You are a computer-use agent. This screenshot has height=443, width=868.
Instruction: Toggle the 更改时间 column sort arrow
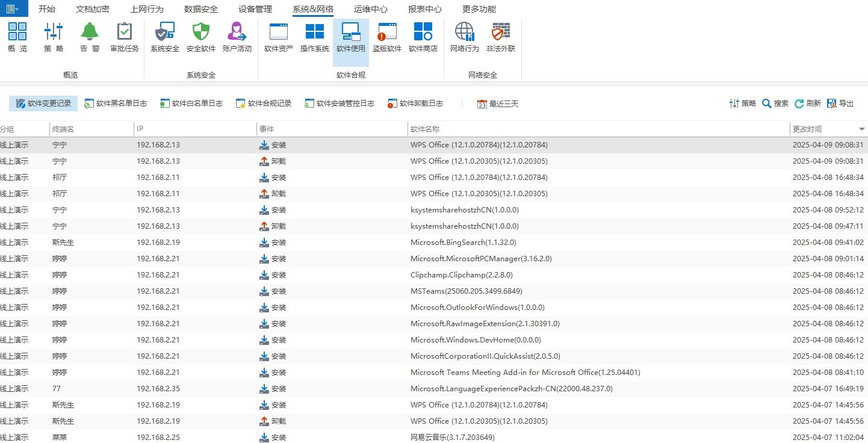point(861,129)
